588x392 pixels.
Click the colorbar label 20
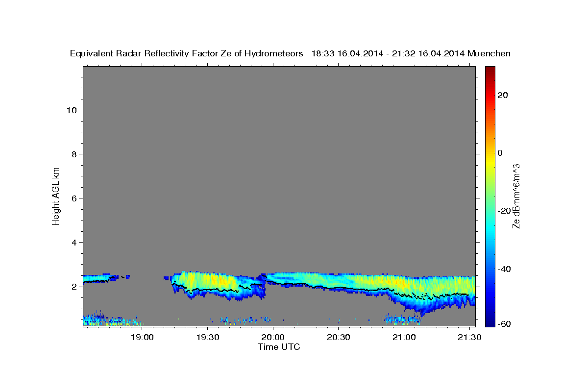click(x=503, y=95)
